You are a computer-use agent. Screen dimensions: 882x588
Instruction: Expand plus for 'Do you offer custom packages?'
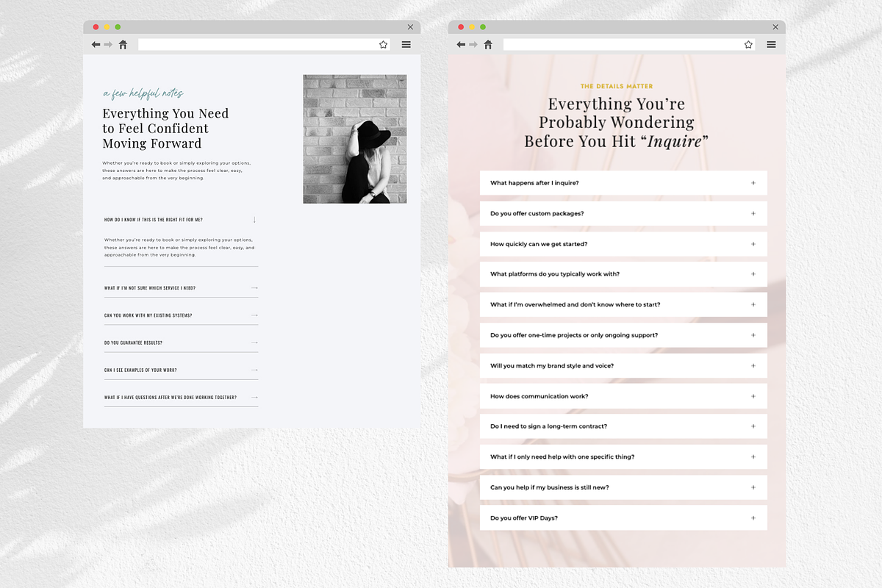pyautogui.click(x=753, y=213)
